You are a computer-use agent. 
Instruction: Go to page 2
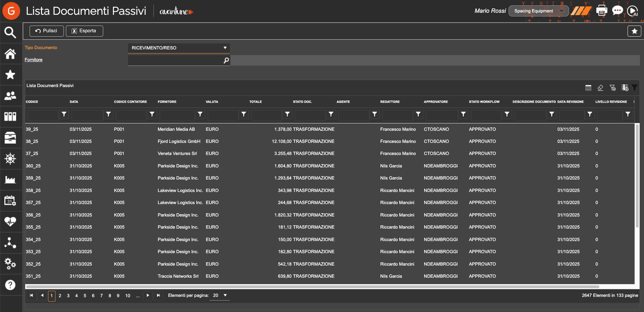pos(60,296)
